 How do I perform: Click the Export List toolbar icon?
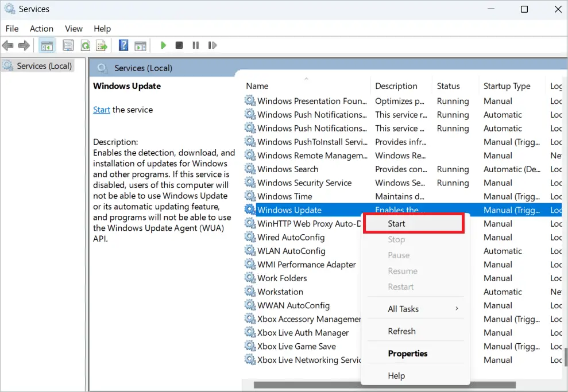pyautogui.click(x=102, y=45)
